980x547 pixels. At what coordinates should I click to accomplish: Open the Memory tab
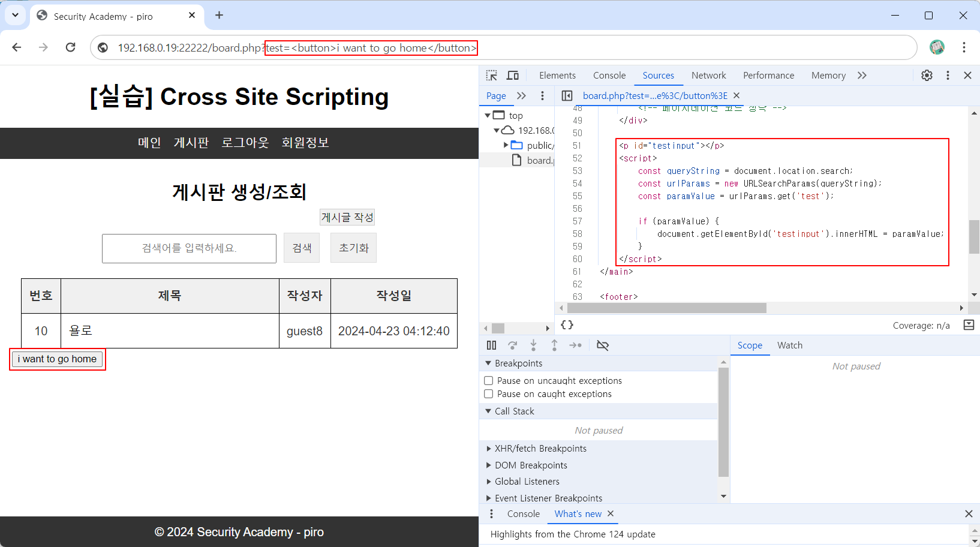tap(828, 76)
